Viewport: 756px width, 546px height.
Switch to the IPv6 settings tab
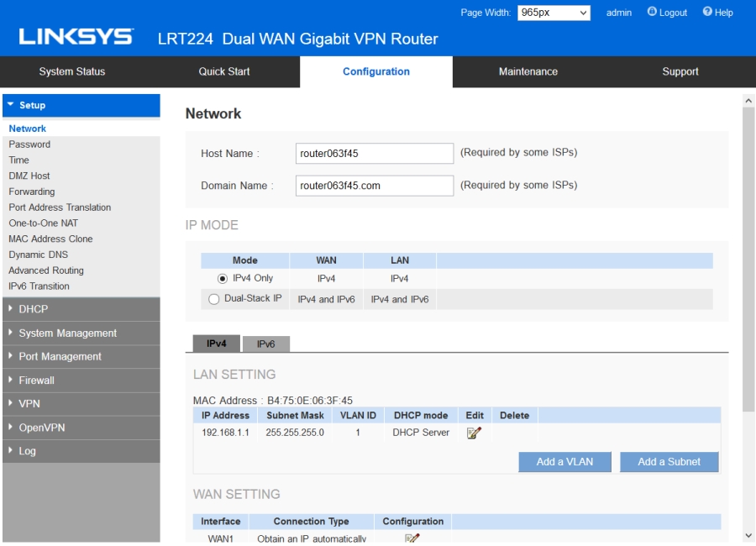click(266, 344)
